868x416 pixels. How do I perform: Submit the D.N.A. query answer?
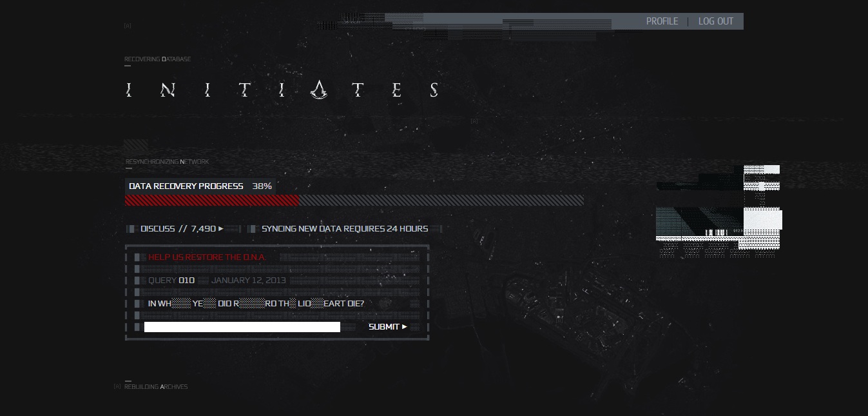[x=388, y=326]
